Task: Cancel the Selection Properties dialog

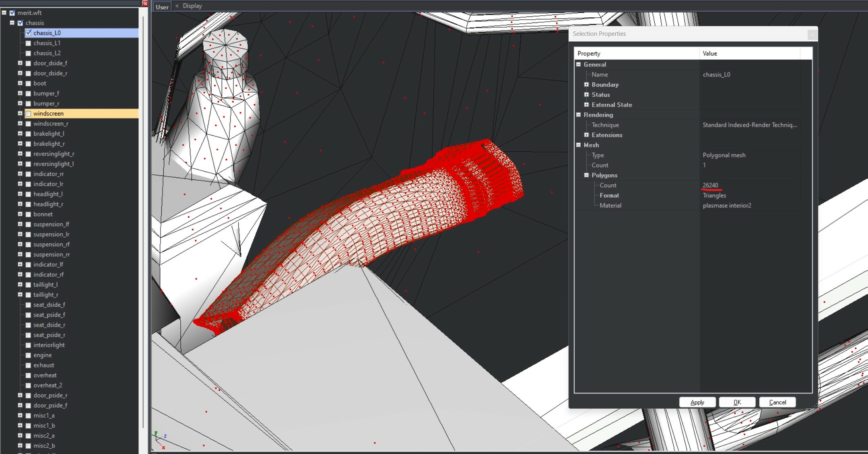Action: click(777, 402)
